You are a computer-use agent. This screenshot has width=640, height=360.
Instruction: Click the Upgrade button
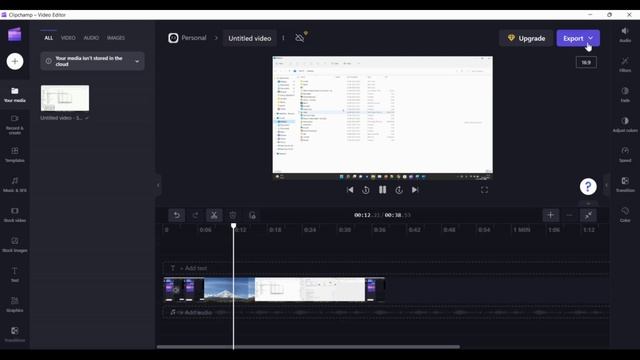tap(526, 38)
